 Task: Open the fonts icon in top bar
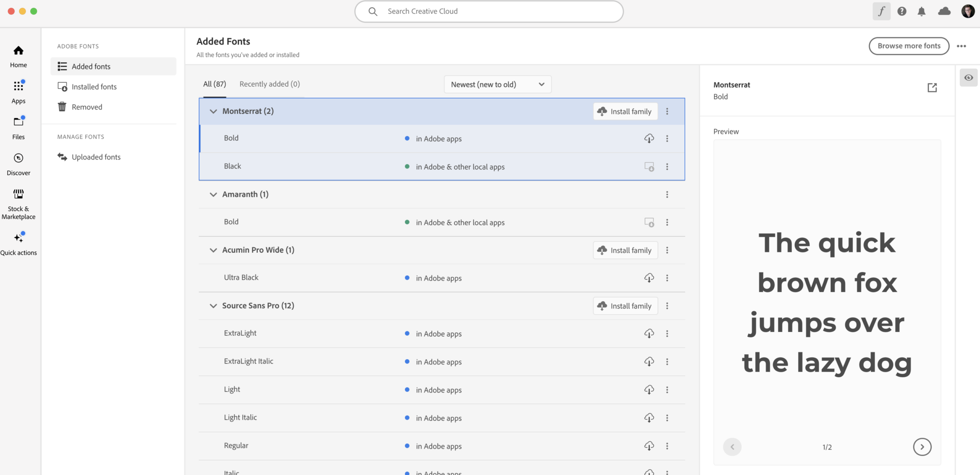(881, 11)
